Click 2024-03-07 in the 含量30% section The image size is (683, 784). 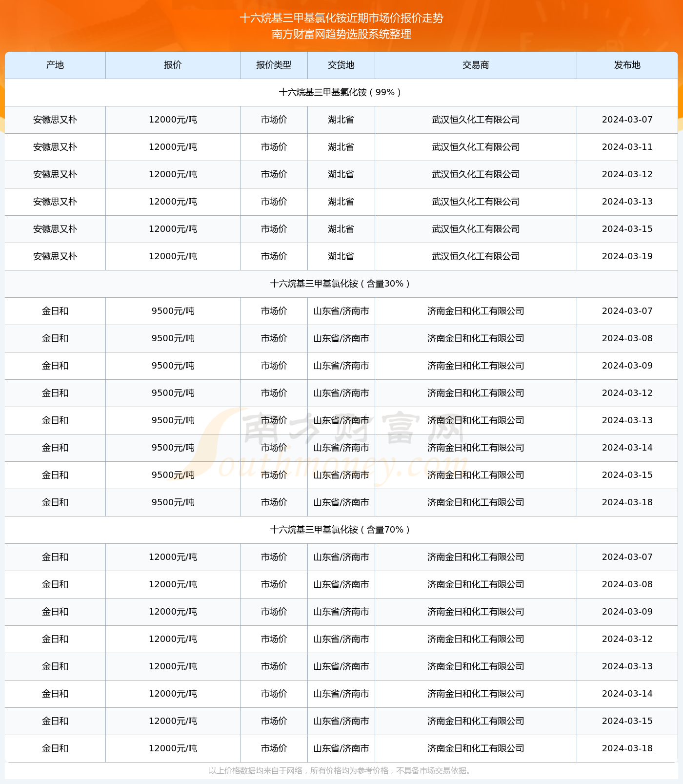coord(627,311)
